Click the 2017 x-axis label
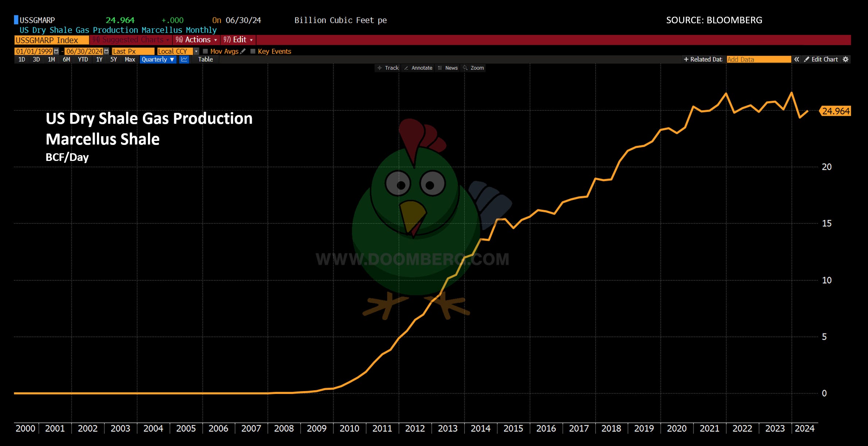The width and height of the screenshot is (868, 446). tap(579, 429)
